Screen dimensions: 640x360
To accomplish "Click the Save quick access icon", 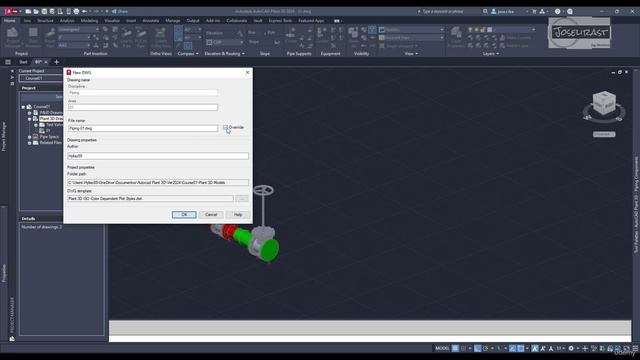I will [44, 11].
